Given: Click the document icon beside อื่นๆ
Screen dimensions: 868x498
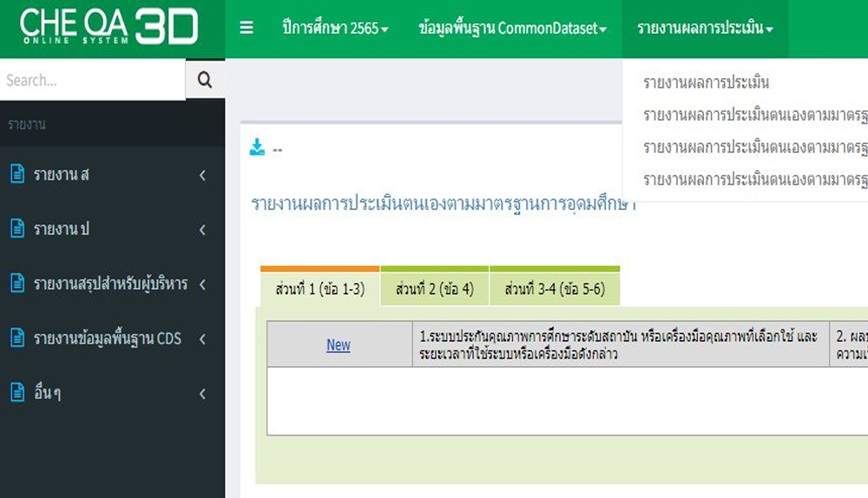Looking at the screenshot, I should (x=16, y=393).
